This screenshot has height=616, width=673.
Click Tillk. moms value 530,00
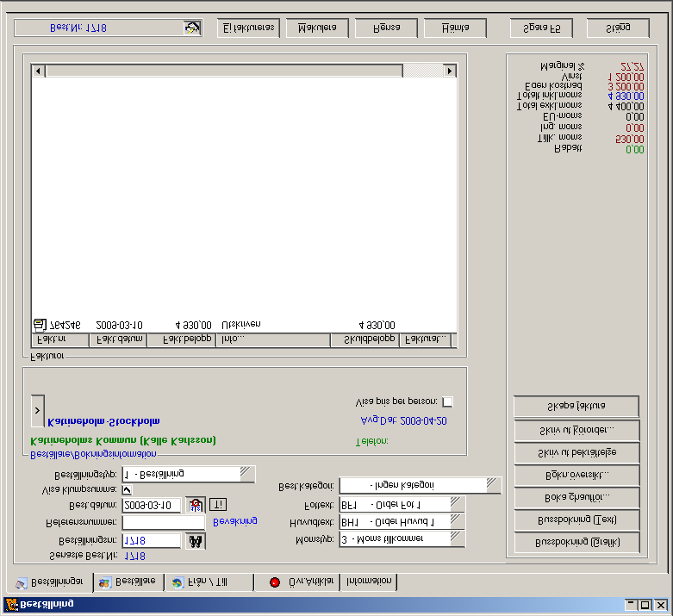(630, 139)
